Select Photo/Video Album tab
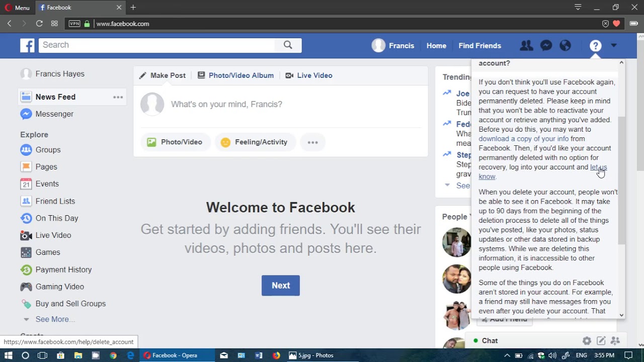Image resolution: width=644 pixels, height=362 pixels. coord(235,75)
